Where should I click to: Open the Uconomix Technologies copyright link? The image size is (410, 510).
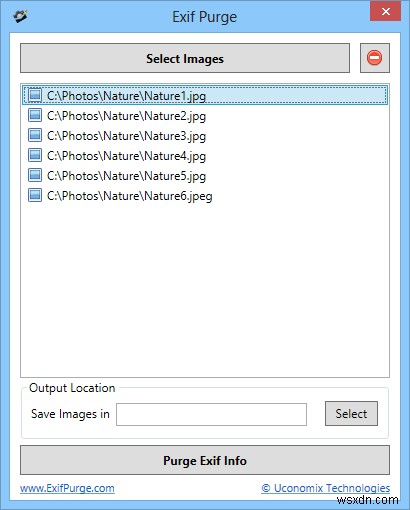click(x=325, y=488)
